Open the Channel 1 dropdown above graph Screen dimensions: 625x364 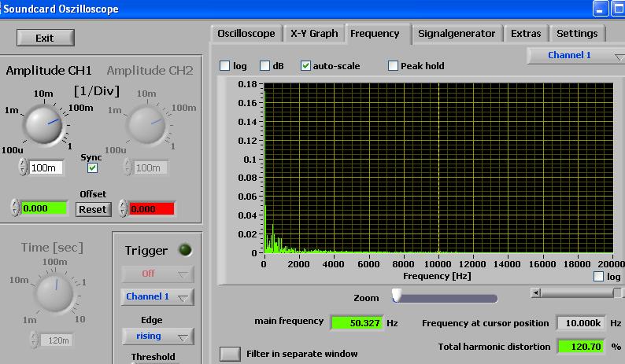click(x=575, y=55)
